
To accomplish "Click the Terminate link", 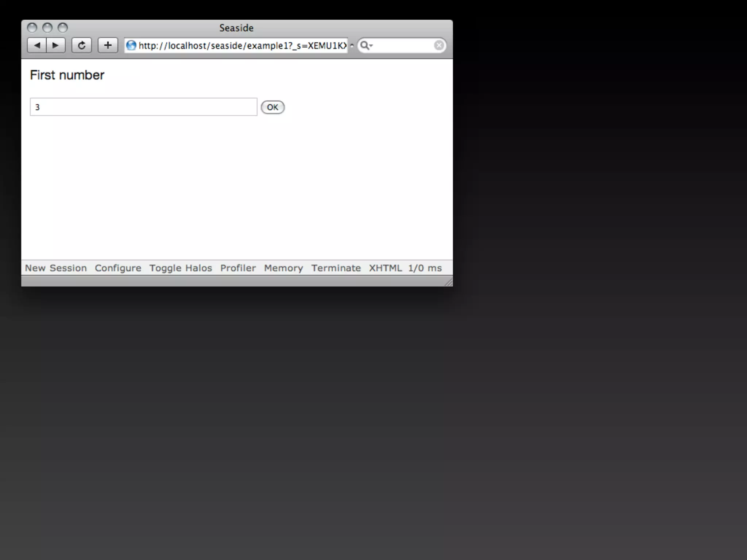I will (336, 268).
